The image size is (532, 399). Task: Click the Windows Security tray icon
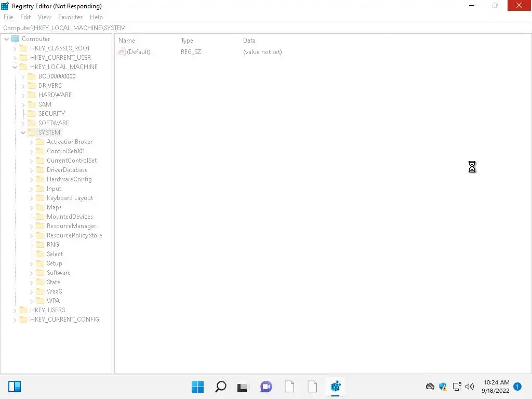pos(443,387)
